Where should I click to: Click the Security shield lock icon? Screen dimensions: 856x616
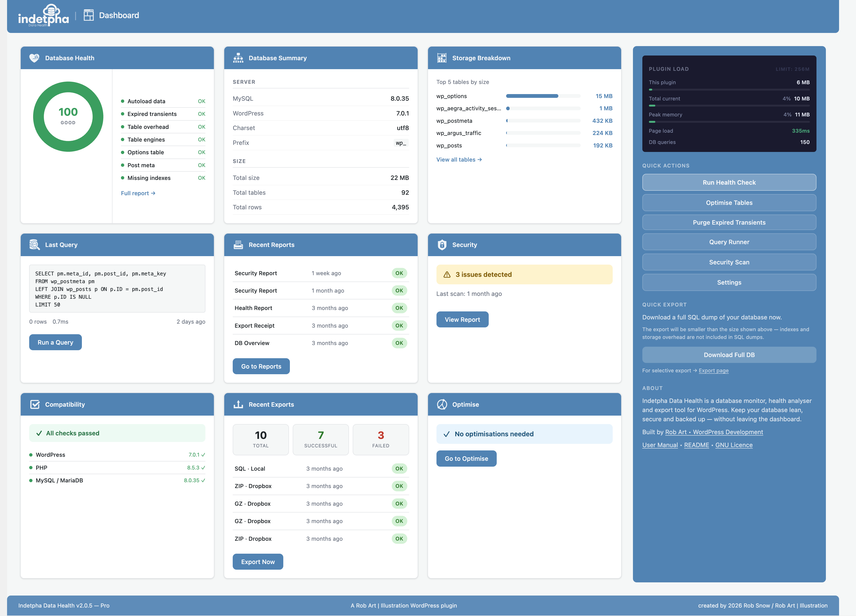pyautogui.click(x=442, y=245)
